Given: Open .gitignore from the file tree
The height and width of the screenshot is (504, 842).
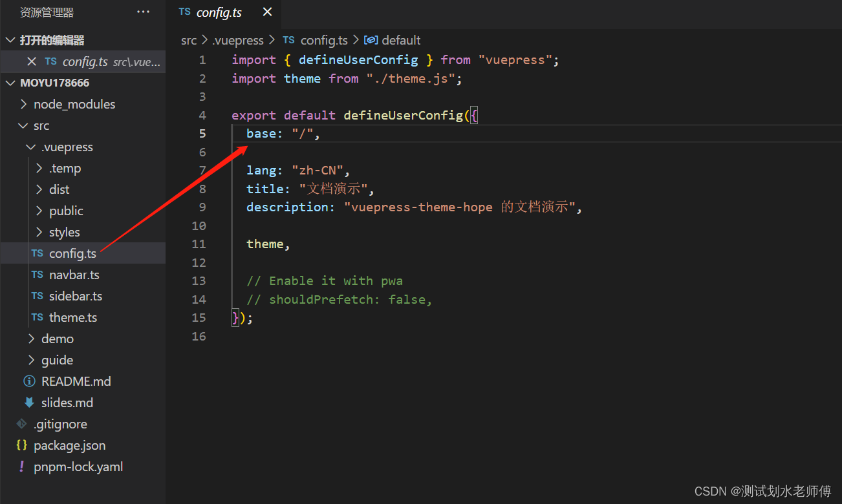Looking at the screenshot, I should point(83,424).
